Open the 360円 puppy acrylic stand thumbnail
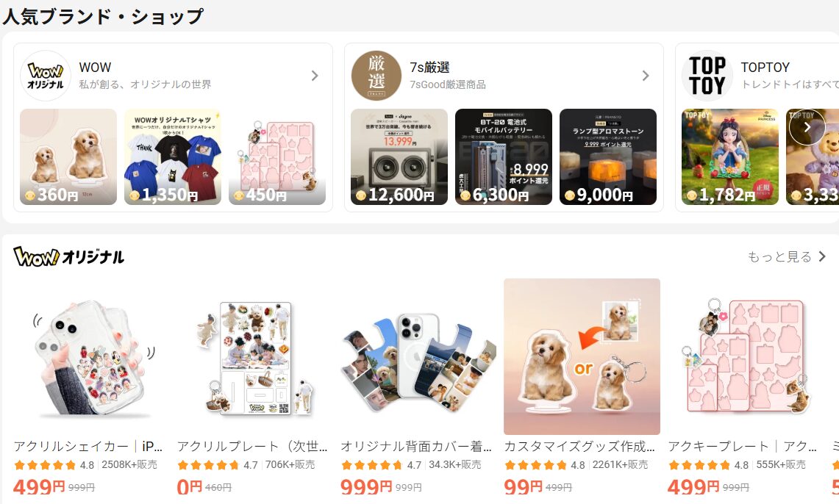The image size is (839, 504). point(68,157)
